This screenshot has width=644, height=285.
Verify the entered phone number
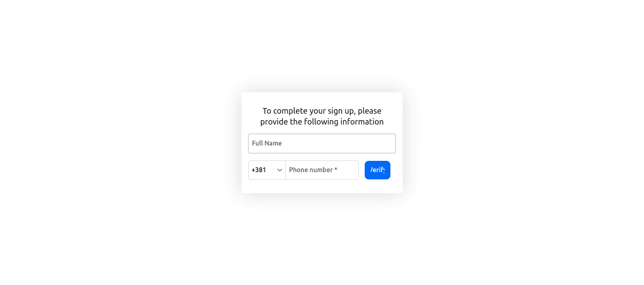point(377,170)
